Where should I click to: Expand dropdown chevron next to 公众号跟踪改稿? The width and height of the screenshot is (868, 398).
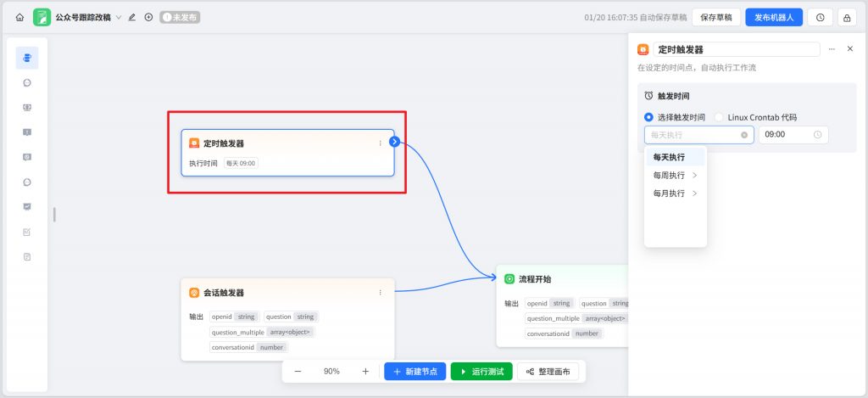(x=119, y=17)
